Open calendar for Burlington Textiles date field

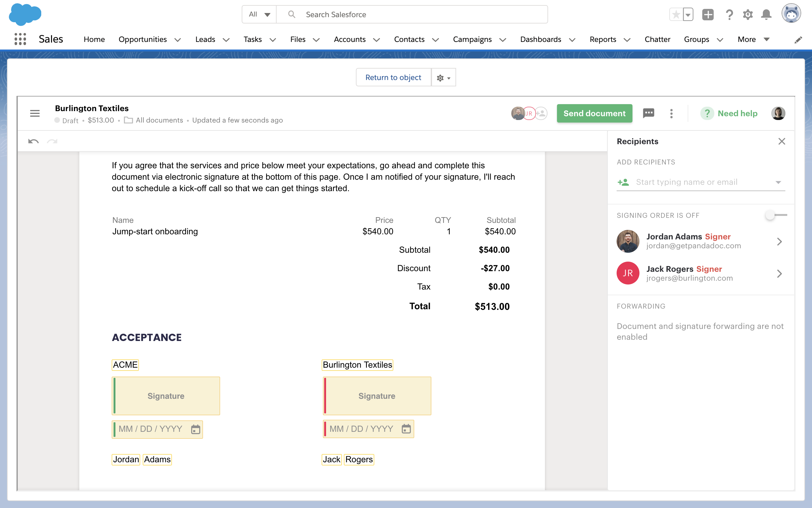[x=406, y=429]
